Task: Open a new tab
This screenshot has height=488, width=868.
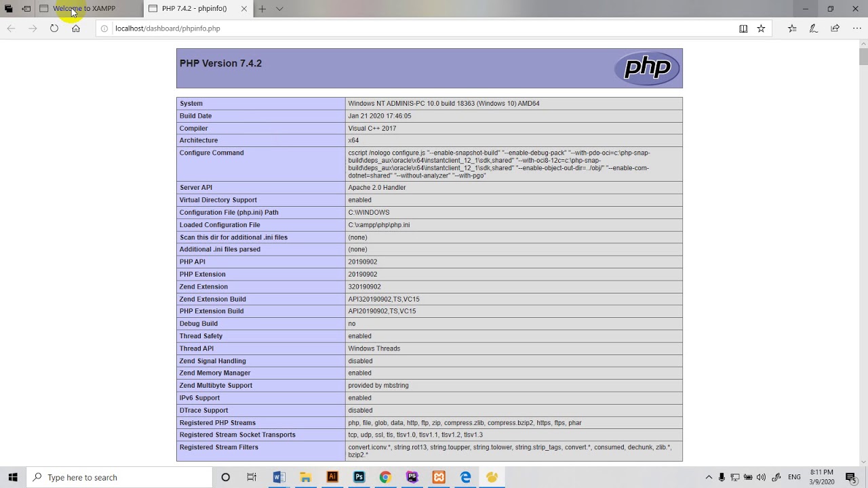Action: point(262,9)
